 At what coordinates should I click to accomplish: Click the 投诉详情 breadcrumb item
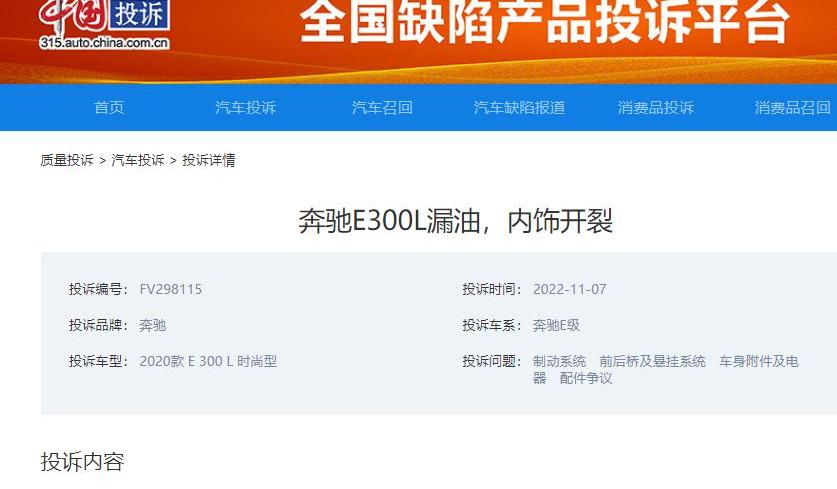pyautogui.click(x=209, y=160)
